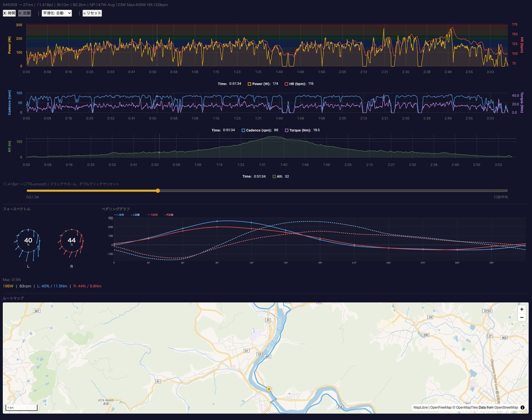
Task: Open the map attribution info icon
Action: point(522,407)
